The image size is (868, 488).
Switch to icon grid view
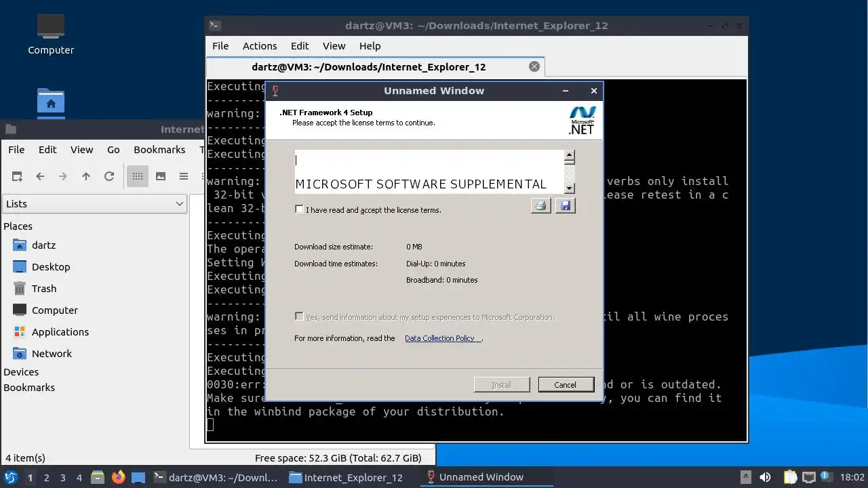(138, 176)
